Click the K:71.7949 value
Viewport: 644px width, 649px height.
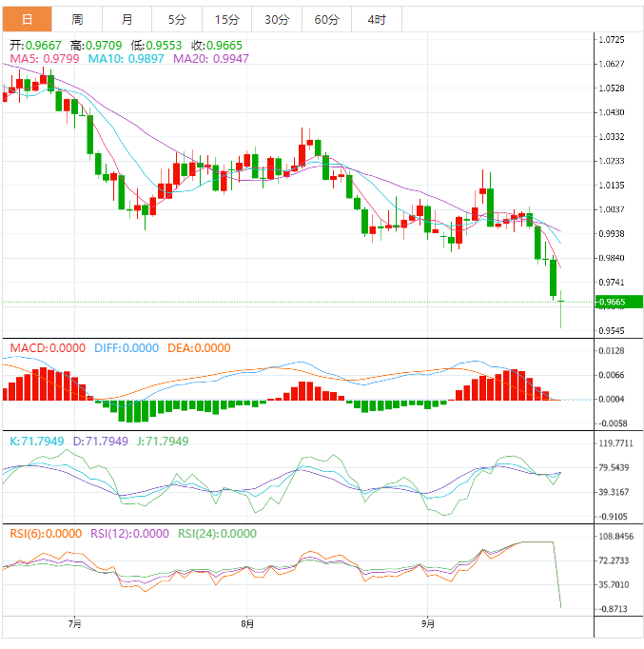(37, 442)
